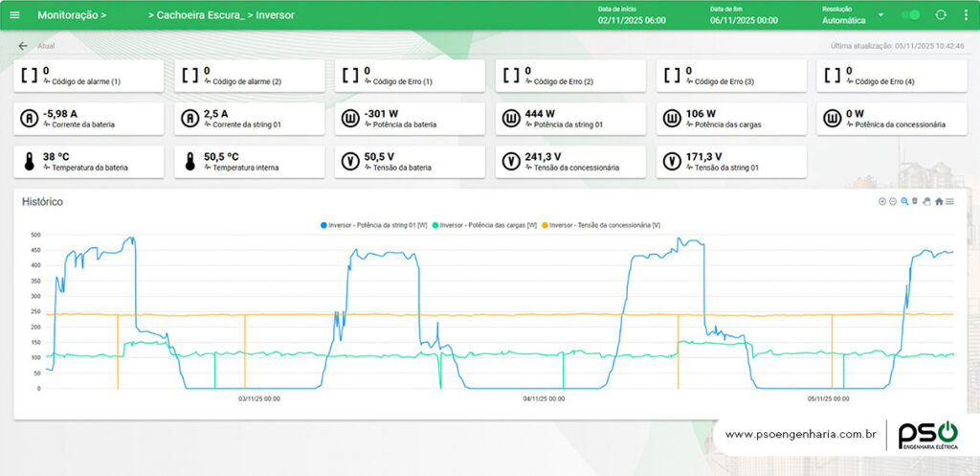Click the refresh data icon
This screenshot has height=476, width=980.
[x=941, y=15]
